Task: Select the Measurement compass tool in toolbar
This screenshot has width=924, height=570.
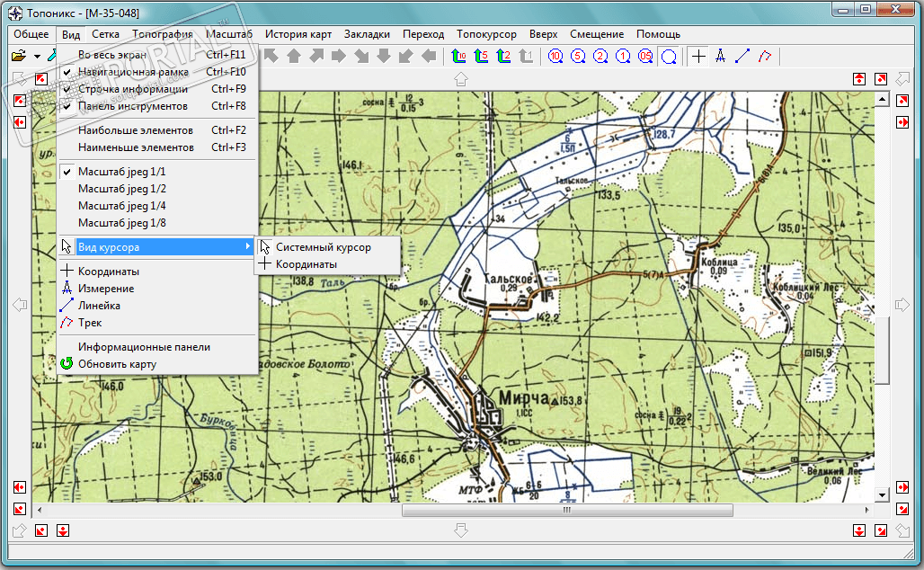Action: pyautogui.click(x=720, y=57)
